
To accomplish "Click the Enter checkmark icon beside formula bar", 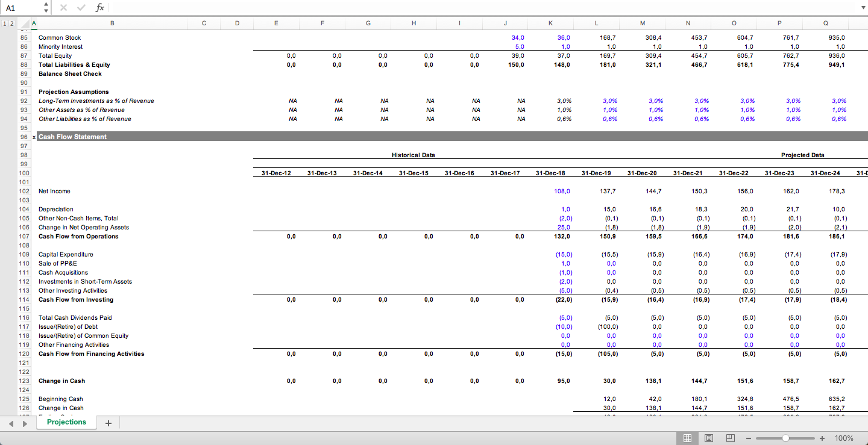I will click(x=81, y=7).
